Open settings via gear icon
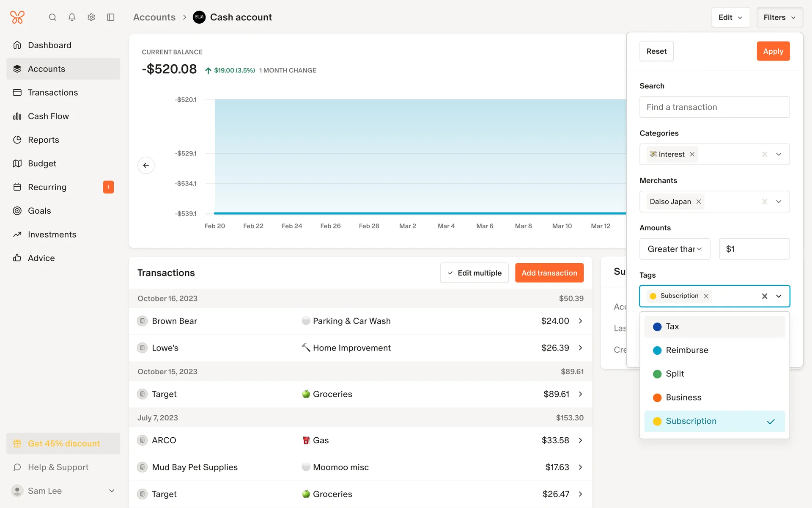Image resolution: width=812 pixels, height=508 pixels. 91,17
